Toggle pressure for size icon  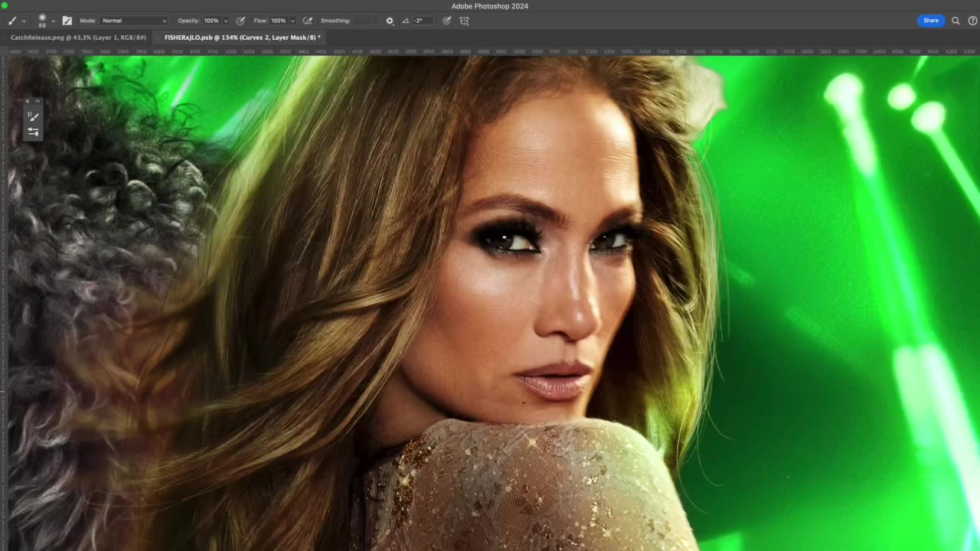447,21
